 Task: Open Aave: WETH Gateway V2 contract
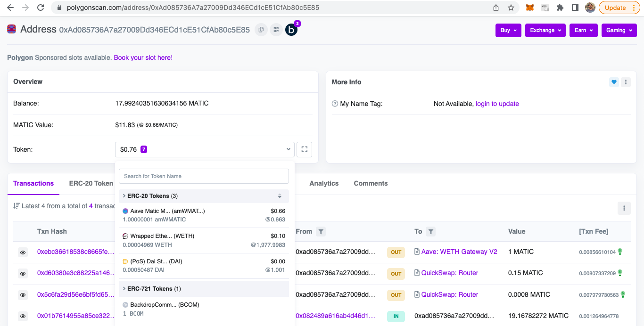pyautogui.click(x=459, y=252)
